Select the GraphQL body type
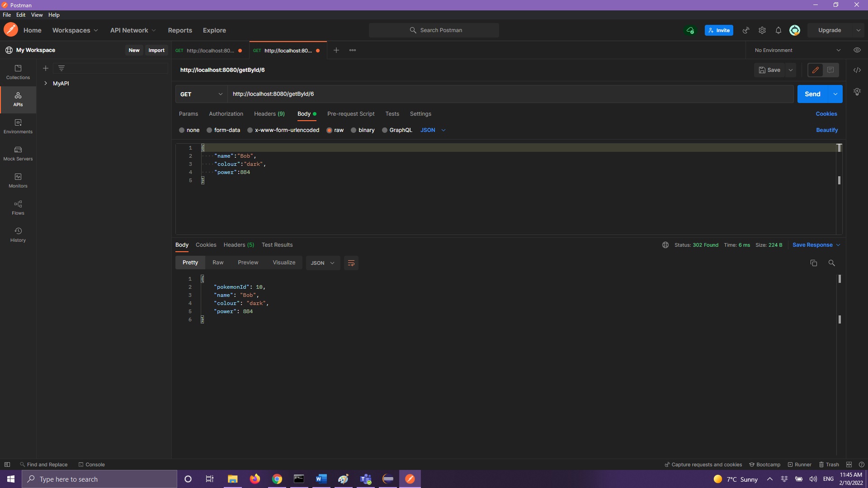868x488 pixels. (x=397, y=130)
